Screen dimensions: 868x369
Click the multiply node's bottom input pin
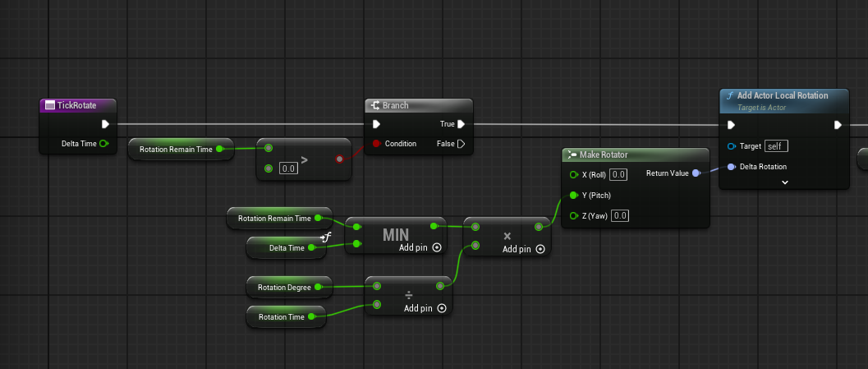(475, 245)
